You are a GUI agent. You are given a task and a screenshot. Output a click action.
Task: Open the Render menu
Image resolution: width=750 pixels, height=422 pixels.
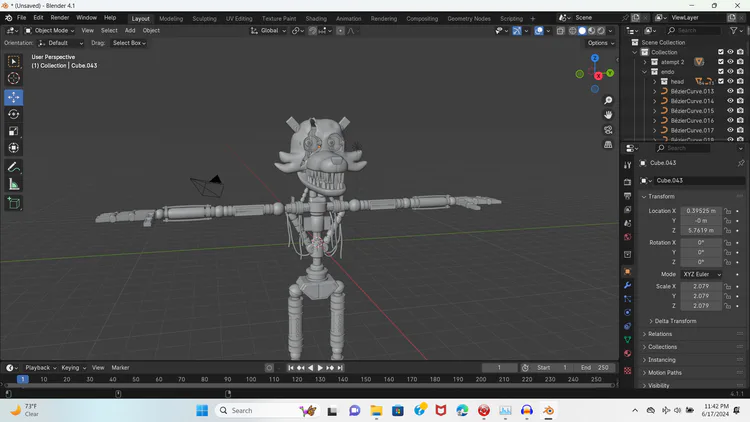pyautogui.click(x=60, y=18)
